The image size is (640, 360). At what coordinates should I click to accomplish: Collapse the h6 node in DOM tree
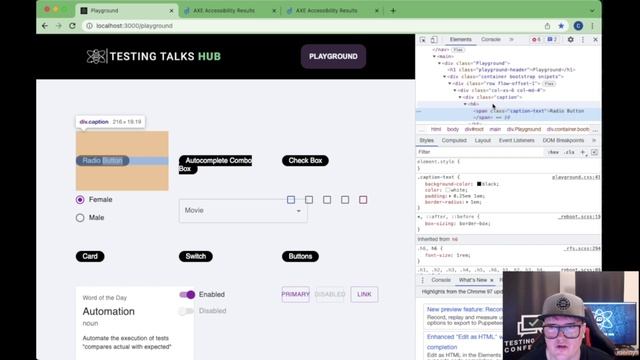coord(465,104)
